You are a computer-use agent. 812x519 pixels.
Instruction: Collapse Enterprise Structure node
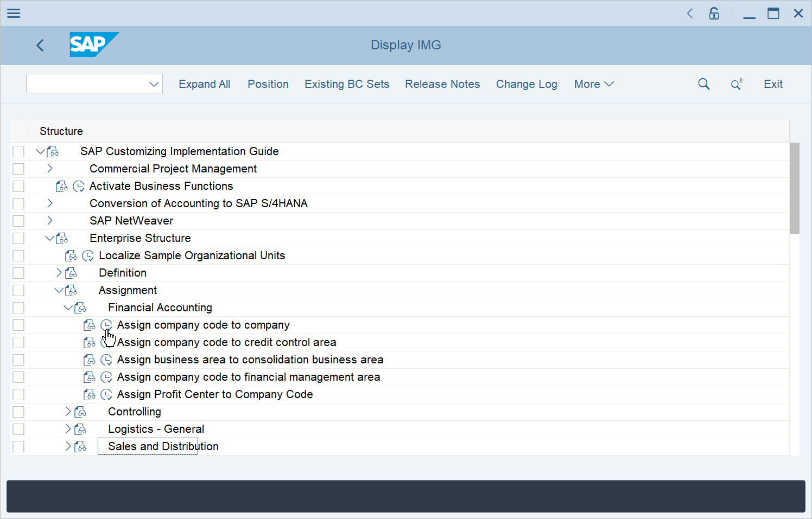coord(49,238)
